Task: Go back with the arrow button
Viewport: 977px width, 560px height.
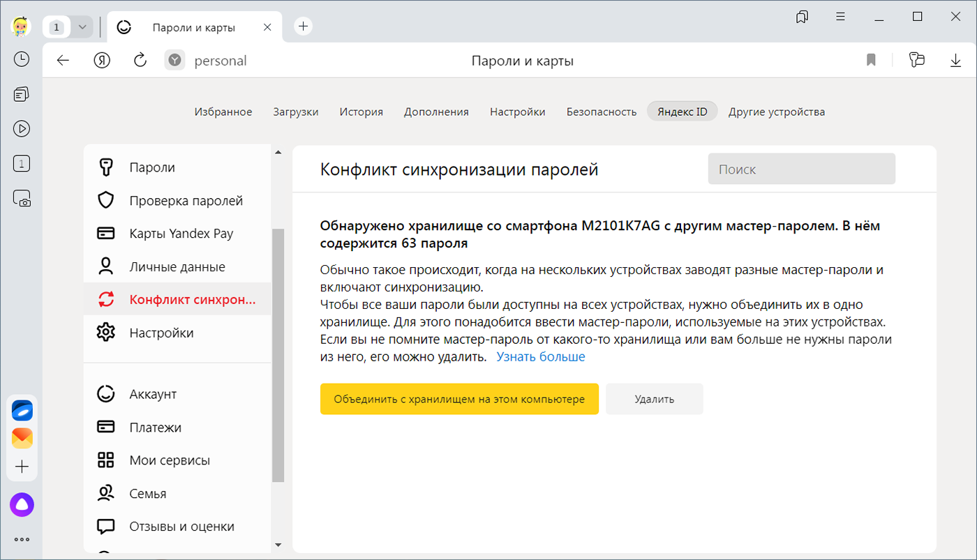Action: point(64,61)
